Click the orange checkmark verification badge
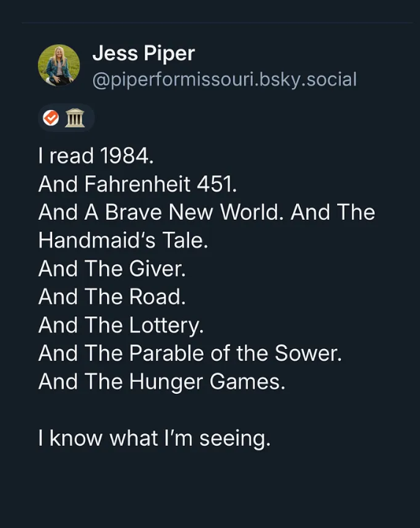Viewport: 420px width, 528px height. (x=51, y=118)
